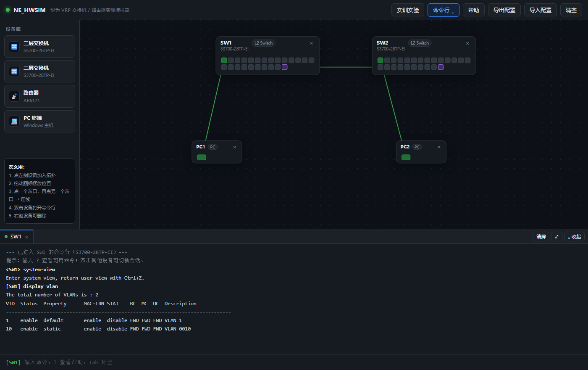Switch to the SW1 terminal tab

[x=16, y=237]
